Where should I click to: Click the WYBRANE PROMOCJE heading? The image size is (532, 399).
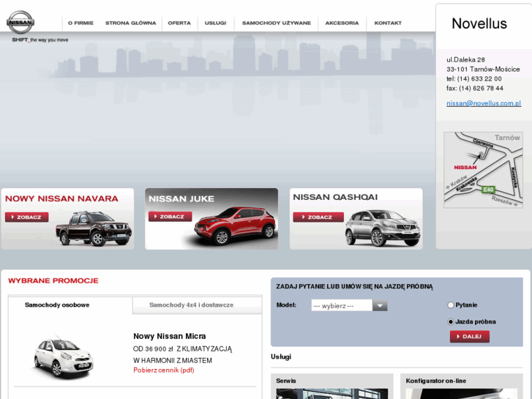point(53,280)
